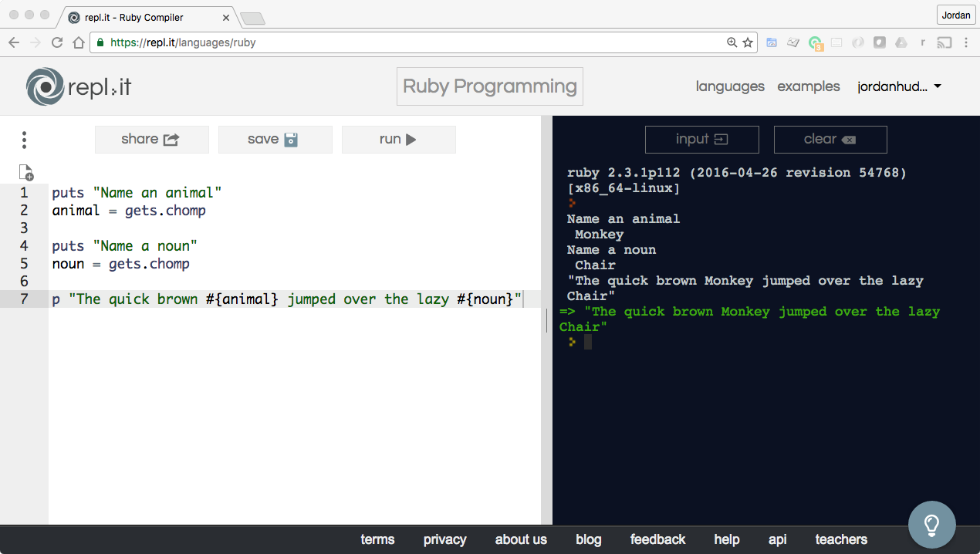Open the Google Drive extension icon
This screenshot has height=554, width=980.
coord(901,43)
